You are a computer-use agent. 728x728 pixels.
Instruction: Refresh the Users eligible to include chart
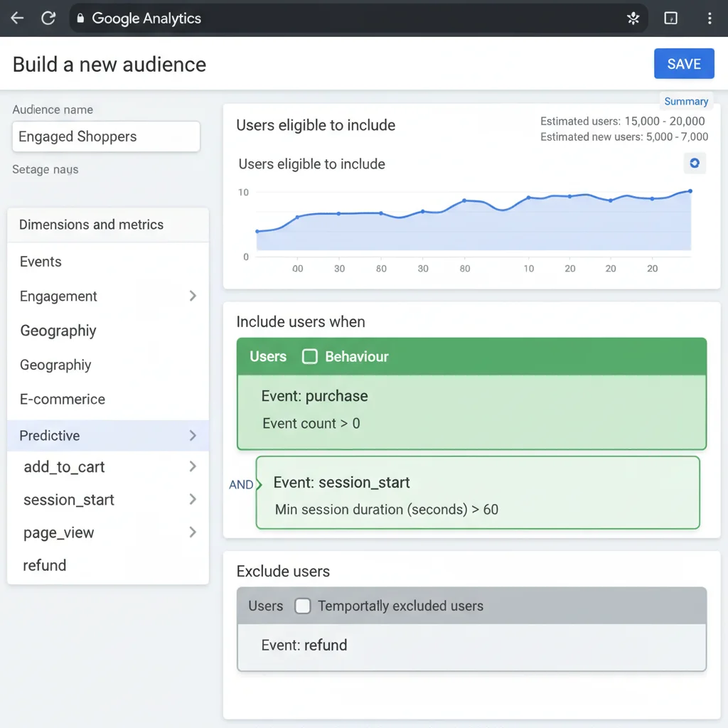point(695,163)
